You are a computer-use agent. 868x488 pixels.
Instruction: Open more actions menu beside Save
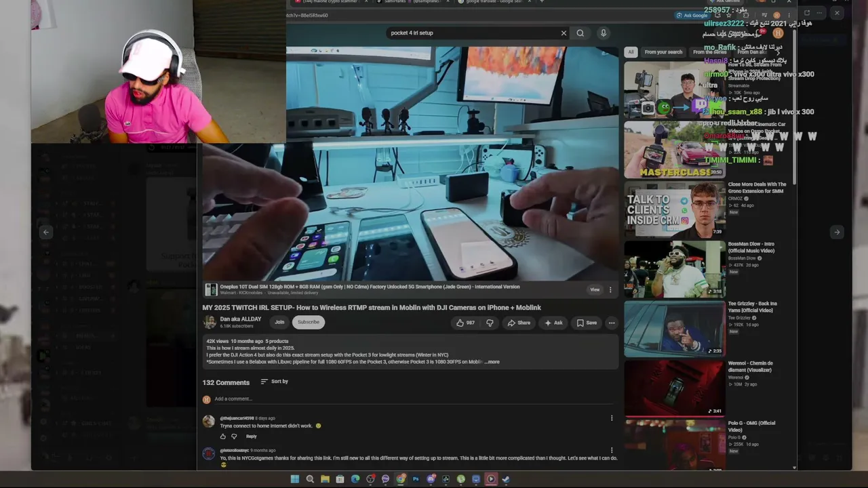tap(612, 323)
